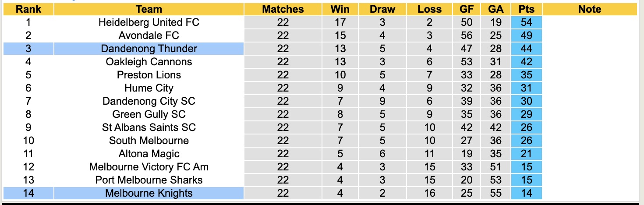Click Melbourne Victory FC Am team
Image resolution: width=644 pixels, height=205 pixels.
click(149, 167)
